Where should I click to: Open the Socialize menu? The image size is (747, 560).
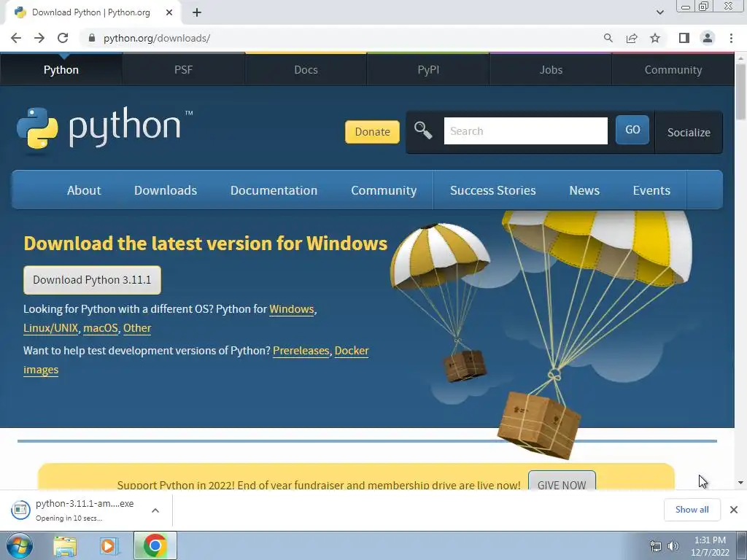pos(689,133)
